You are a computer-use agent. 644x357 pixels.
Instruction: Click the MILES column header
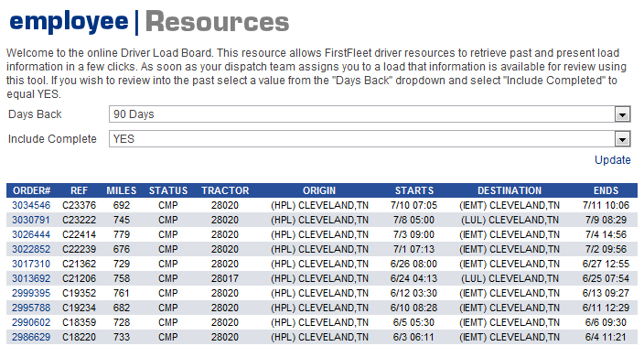121,190
